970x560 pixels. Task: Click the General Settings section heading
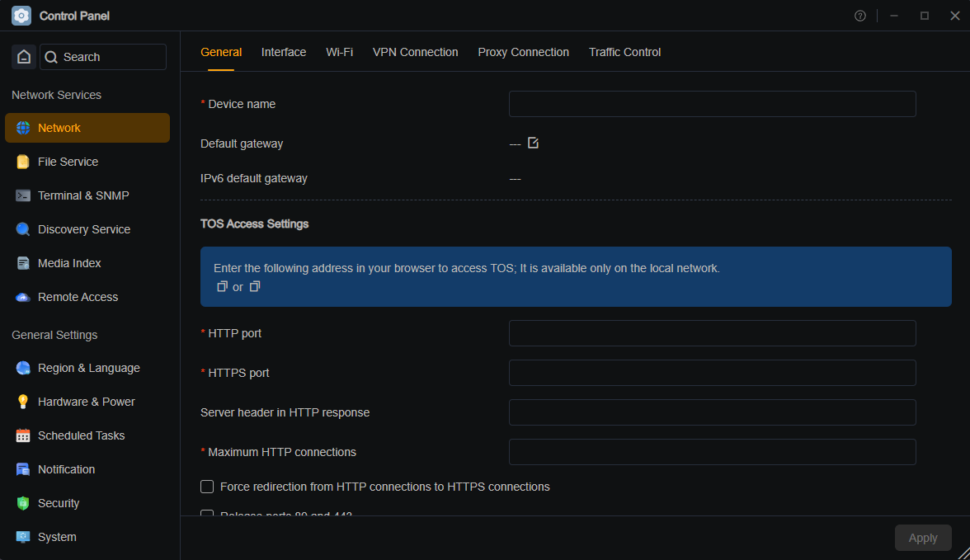click(54, 335)
